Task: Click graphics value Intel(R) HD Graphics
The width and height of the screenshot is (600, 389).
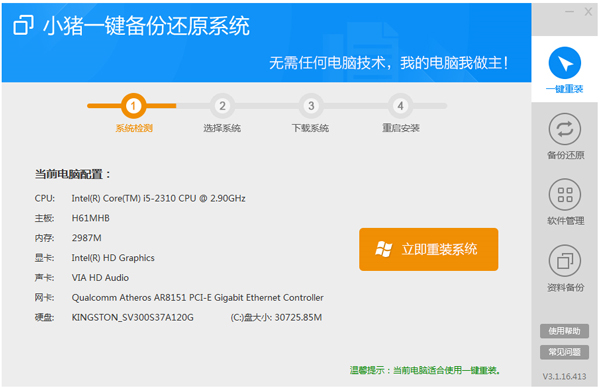Action: click(113, 258)
